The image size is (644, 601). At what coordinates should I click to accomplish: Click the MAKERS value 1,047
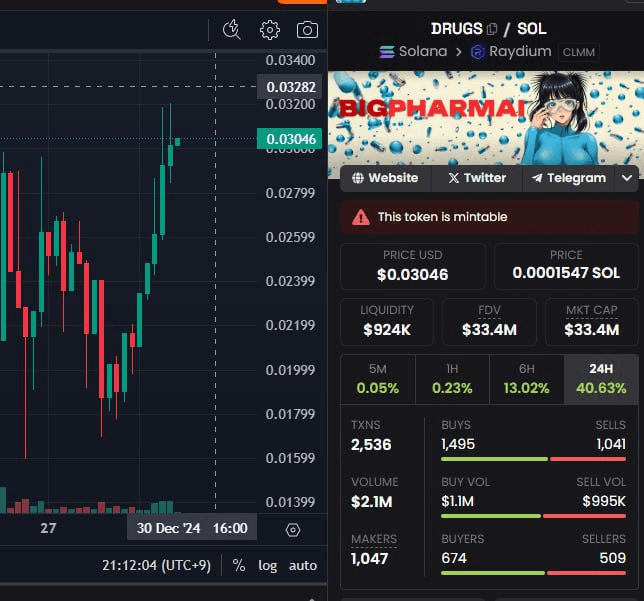pyautogui.click(x=369, y=559)
